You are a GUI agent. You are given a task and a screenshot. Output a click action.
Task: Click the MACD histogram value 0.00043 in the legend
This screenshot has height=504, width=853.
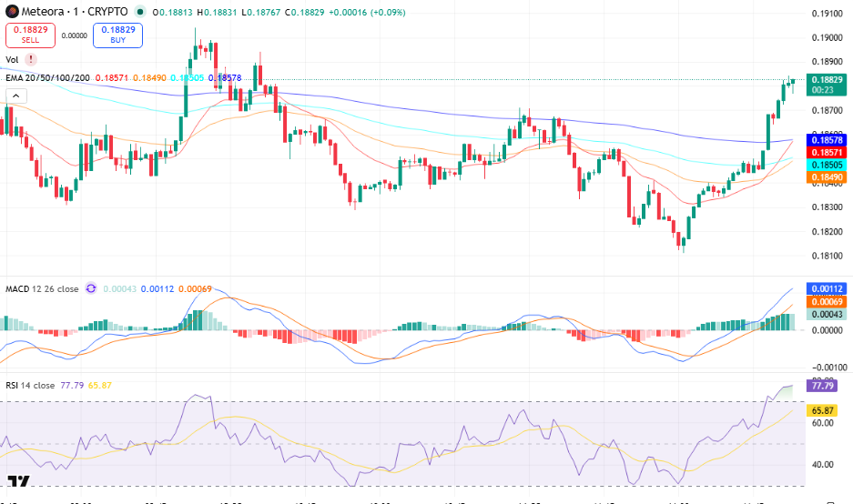(119, 288)
